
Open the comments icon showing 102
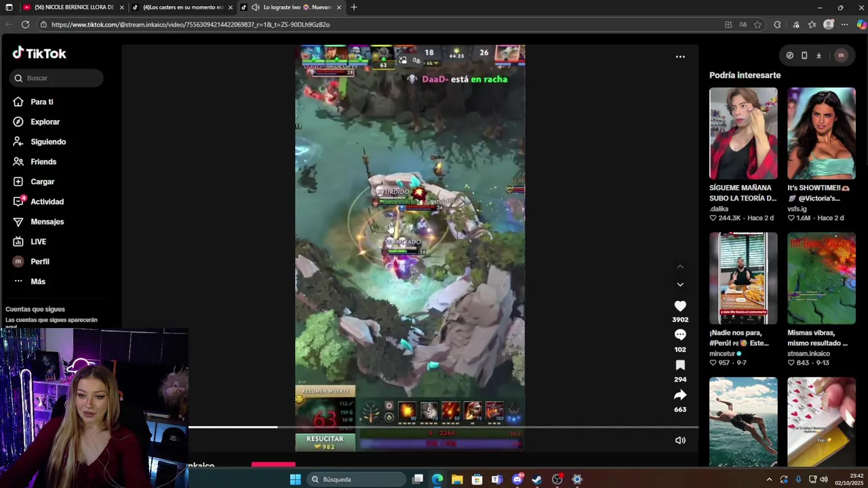coord(680,335)
